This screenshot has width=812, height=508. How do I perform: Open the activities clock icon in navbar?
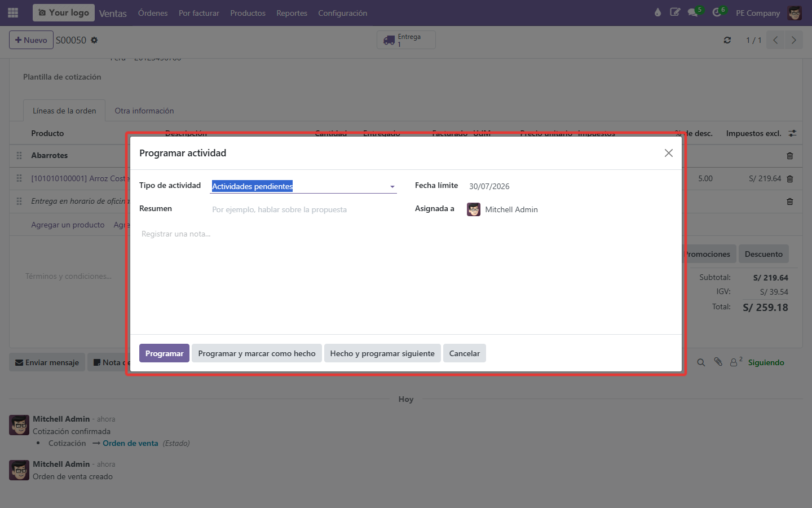tap(717, 12)
